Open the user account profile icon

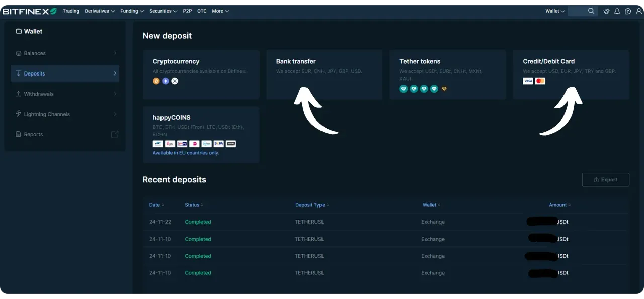tap(639, 11)
